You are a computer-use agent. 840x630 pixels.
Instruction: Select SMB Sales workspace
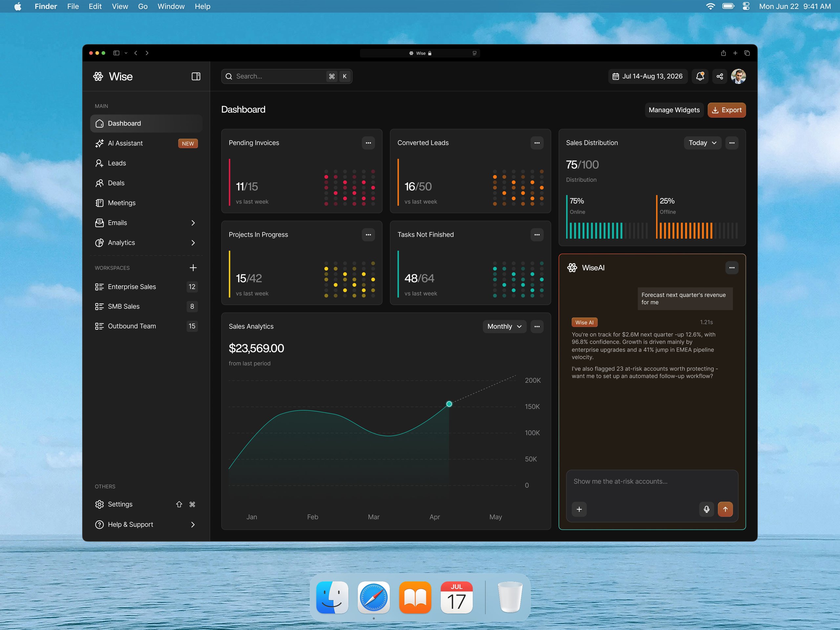[x=146, y=306]
